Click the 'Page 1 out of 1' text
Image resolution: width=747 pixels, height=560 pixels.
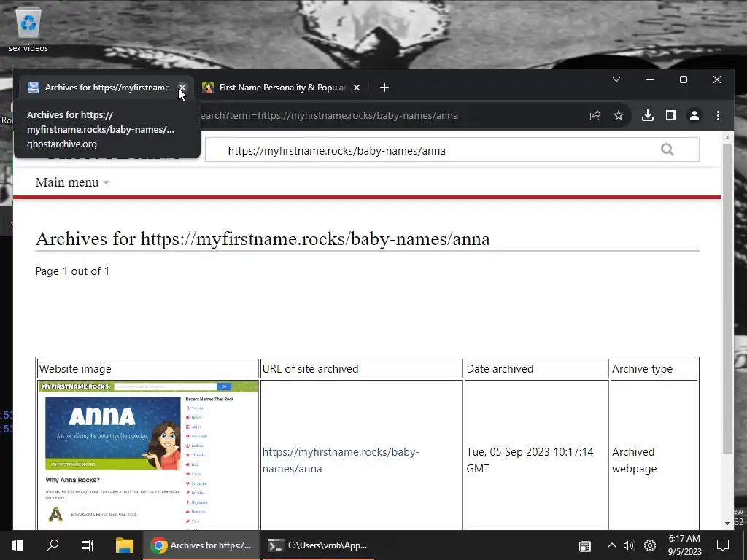pos(72,271)
